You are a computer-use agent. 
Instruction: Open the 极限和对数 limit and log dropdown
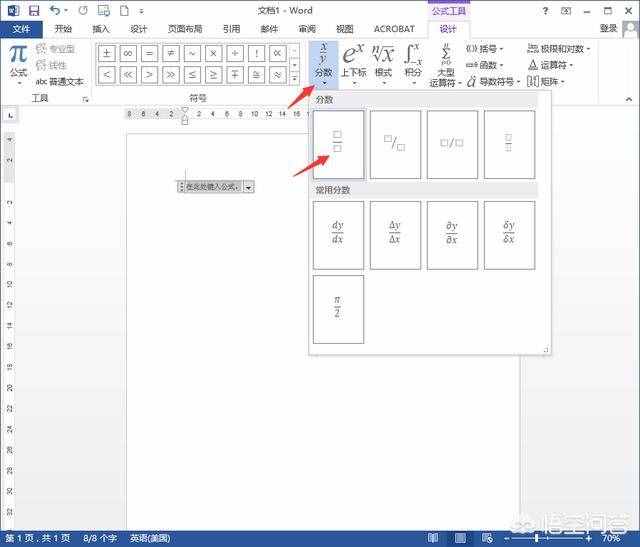point(559,49)
